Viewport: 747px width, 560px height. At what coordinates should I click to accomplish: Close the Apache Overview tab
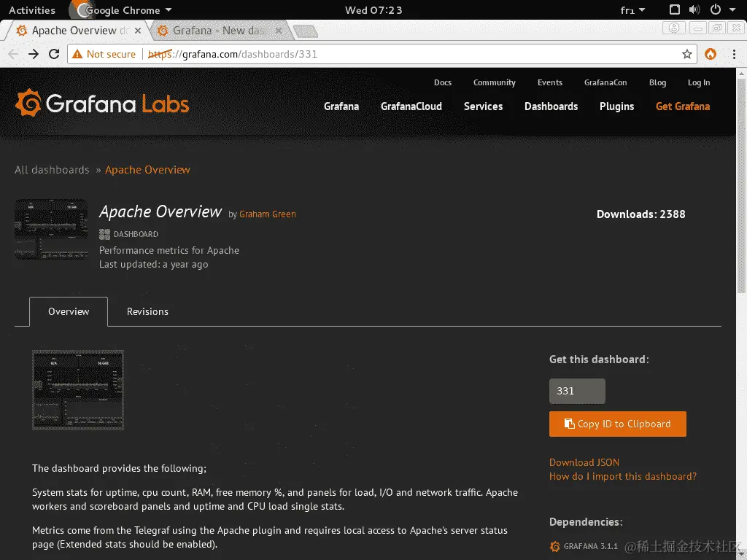(138, 31)
